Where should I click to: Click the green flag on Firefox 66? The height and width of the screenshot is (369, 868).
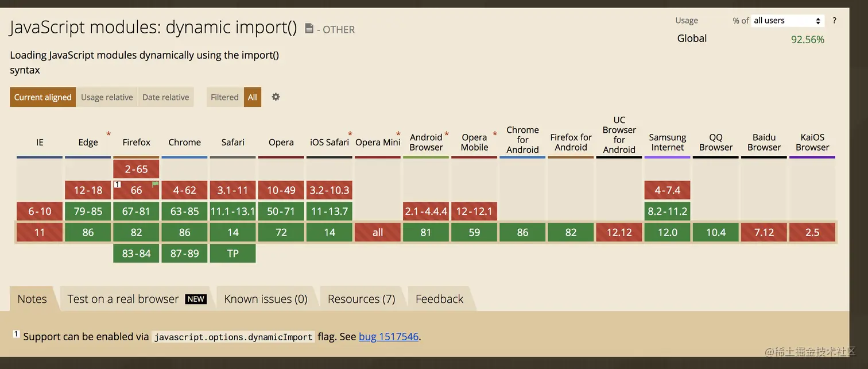(x=155, y=184)
